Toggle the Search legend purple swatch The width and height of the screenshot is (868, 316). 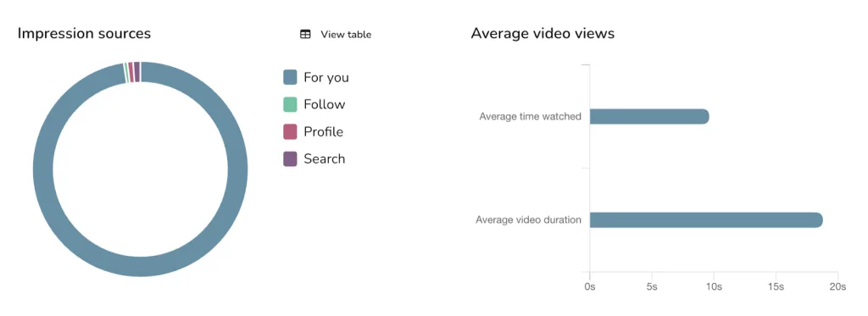coord(290,158)
